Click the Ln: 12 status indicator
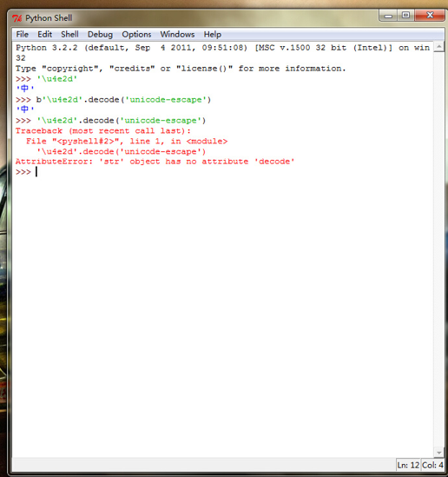448x477 pixels. click(408, 465)
